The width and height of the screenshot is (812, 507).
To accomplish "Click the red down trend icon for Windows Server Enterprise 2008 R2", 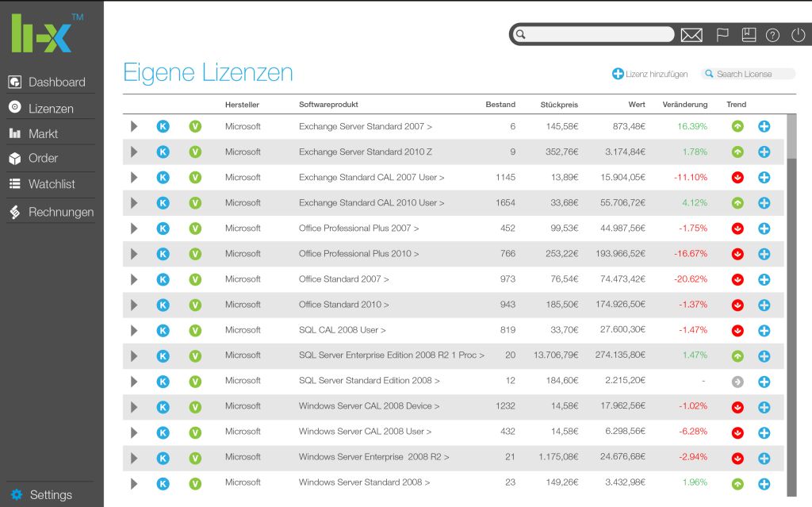I will pyautogui.click(x=737, y=459).
